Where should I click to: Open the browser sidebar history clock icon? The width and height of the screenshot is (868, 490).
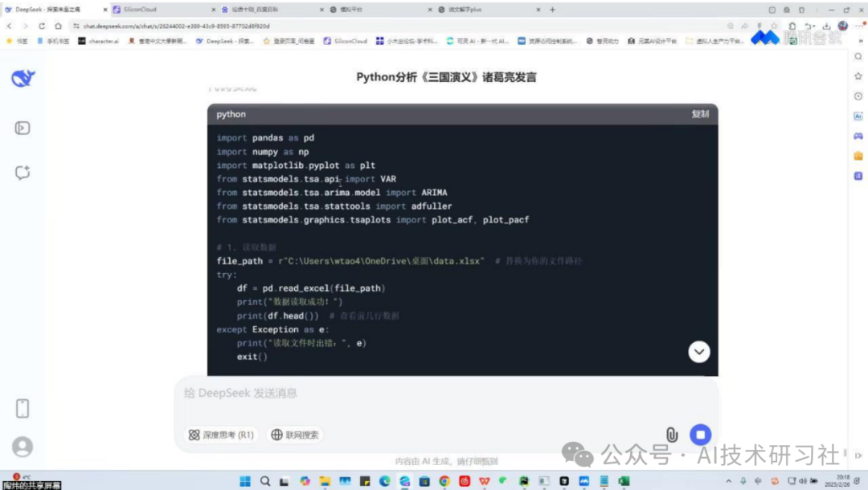858,96
